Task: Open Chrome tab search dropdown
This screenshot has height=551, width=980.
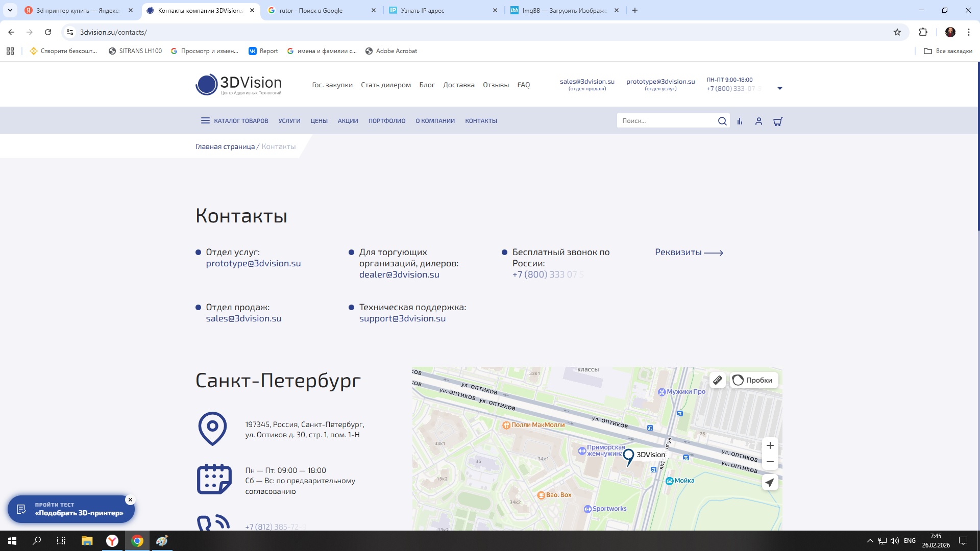Action: point(10,10)
